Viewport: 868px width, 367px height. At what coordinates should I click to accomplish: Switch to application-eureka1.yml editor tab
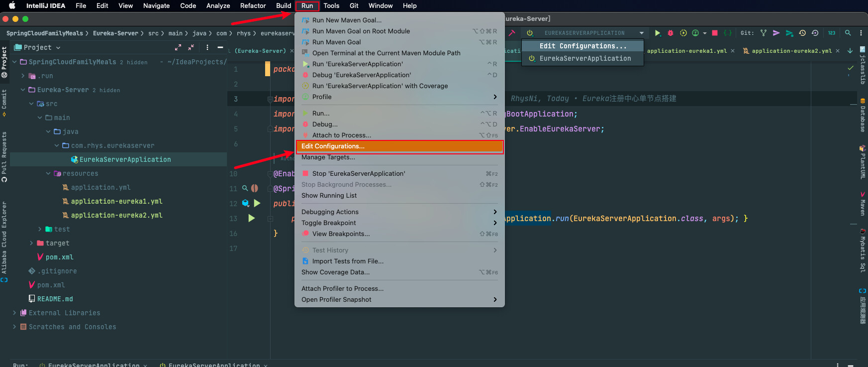686,51
